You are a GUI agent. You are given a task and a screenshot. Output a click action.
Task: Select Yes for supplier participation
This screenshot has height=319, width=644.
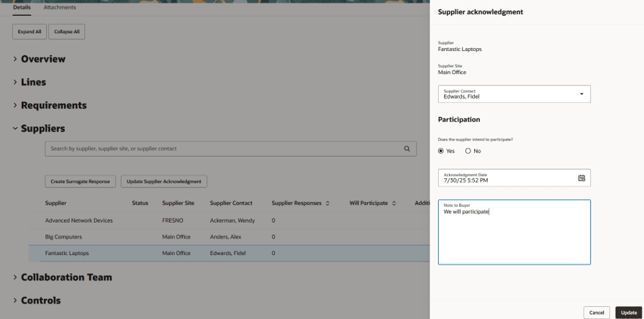point(440,151)
